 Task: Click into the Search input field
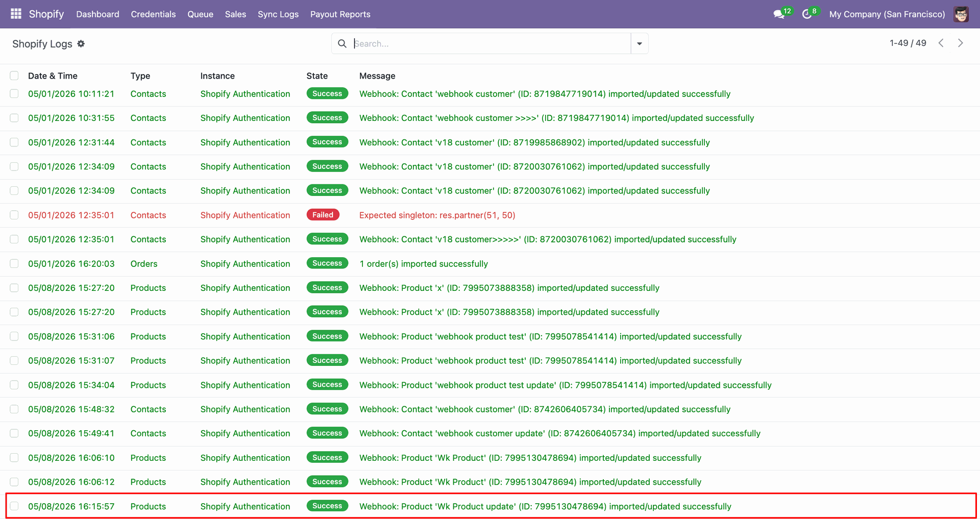[x=490, y=44]
